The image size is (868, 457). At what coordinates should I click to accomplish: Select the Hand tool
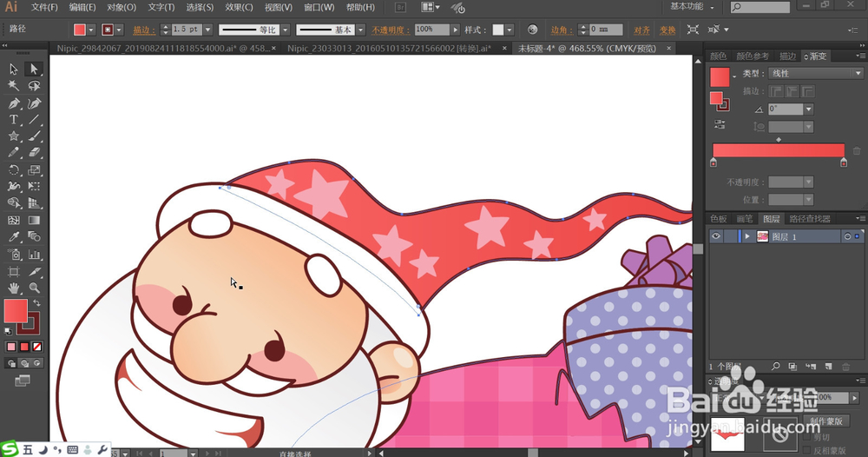(x=14, y=288)
